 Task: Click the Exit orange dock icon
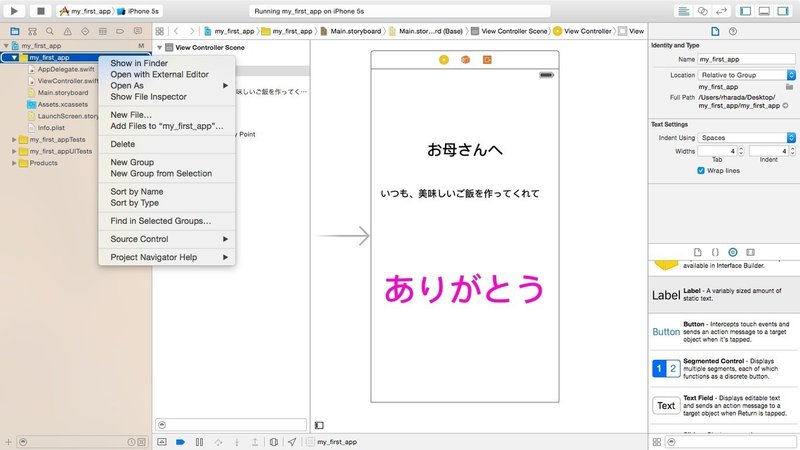(487, 60)
